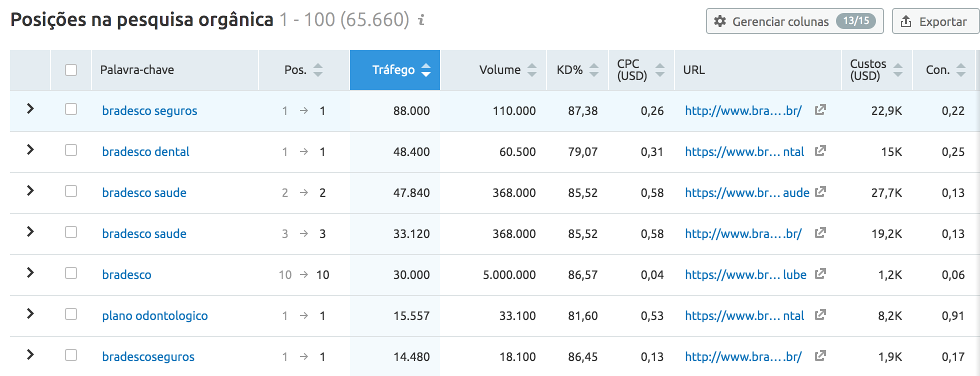This screenshot has width=980, height=376.
Task: Open external link icon for bradesco position 2 saude row
Action: [820, 191]
